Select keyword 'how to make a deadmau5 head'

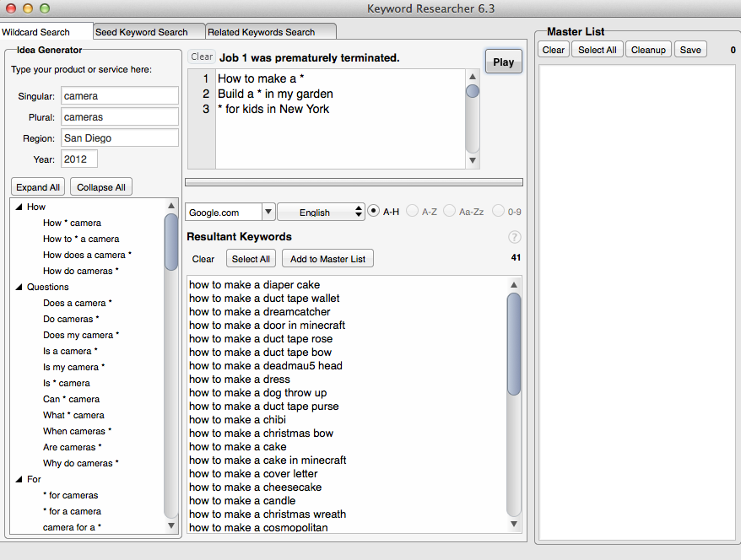(266, 365)
